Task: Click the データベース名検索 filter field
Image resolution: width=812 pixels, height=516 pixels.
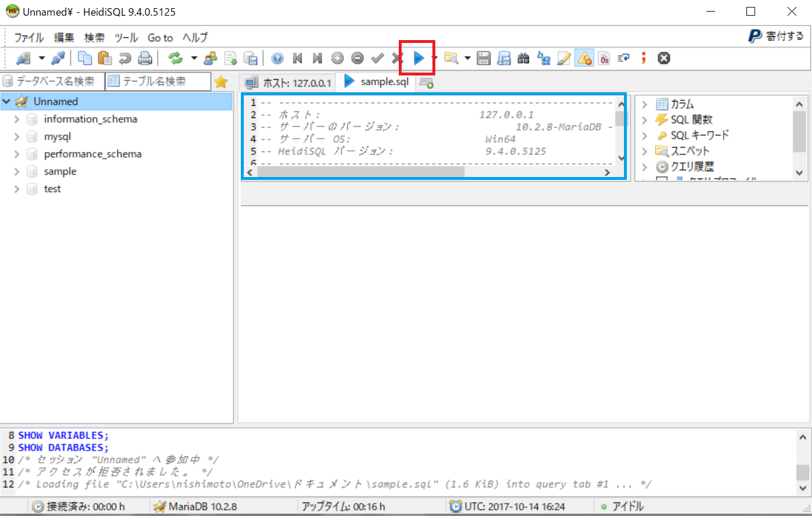Action: (x=52, y=81)
